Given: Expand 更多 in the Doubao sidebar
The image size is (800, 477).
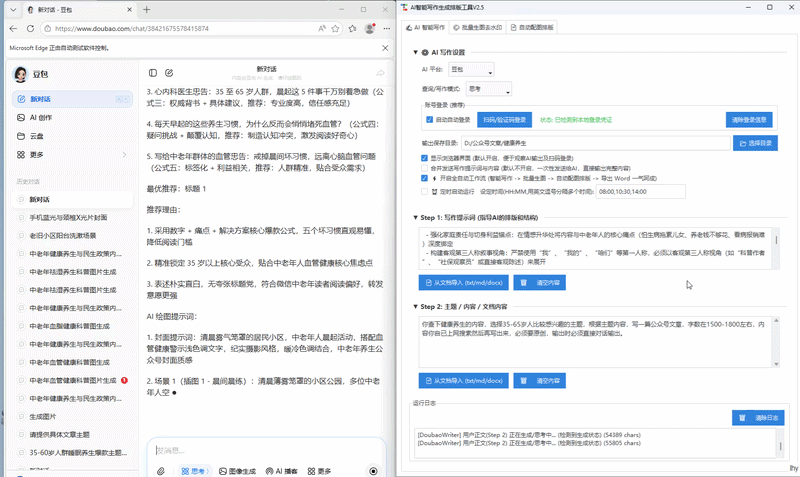Looking at the screenshot, I should click(x=72, y=155).
